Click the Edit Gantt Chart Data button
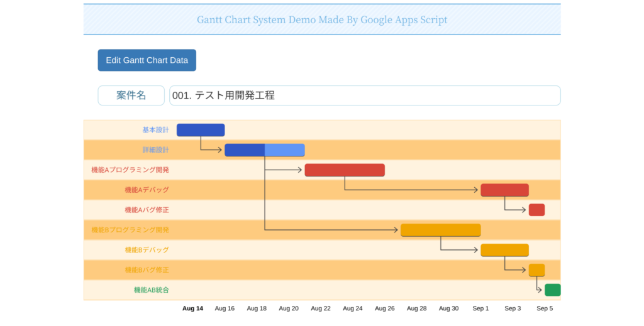This screenshot has height=326, width=644. click(147, 60)
